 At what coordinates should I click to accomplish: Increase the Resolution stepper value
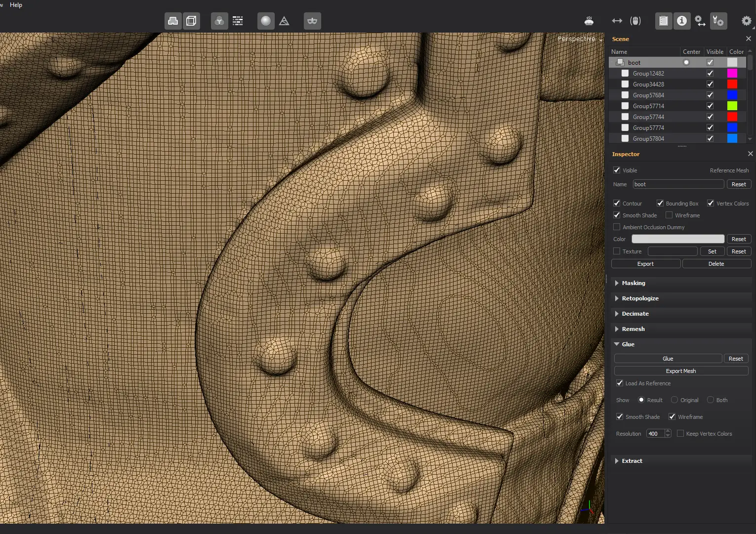[668, 431]
